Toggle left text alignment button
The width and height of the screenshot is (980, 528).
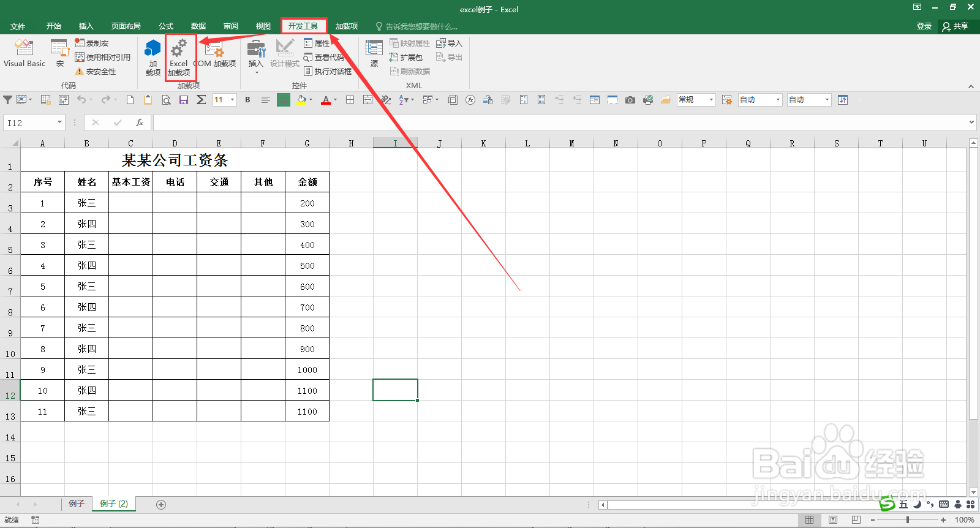click(265, 100)
